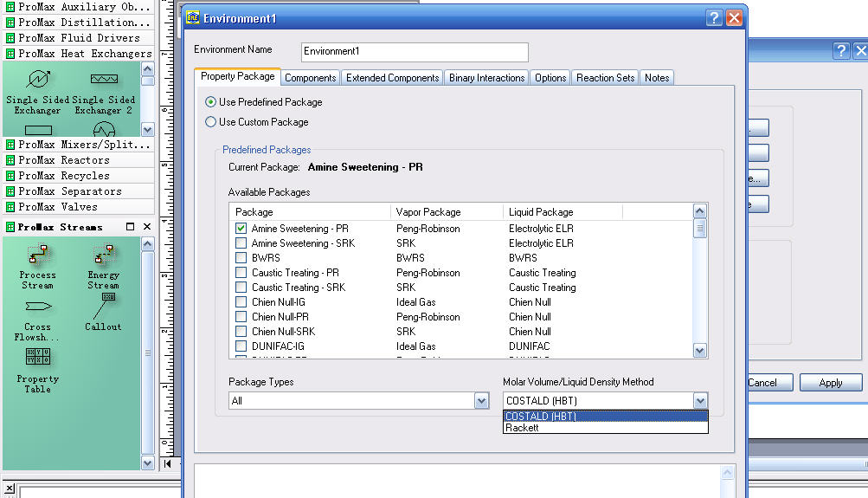Viewport: 868px width, 498px height.
Task: Check the Chien Null-SRK package
Action: click(241, 331)
